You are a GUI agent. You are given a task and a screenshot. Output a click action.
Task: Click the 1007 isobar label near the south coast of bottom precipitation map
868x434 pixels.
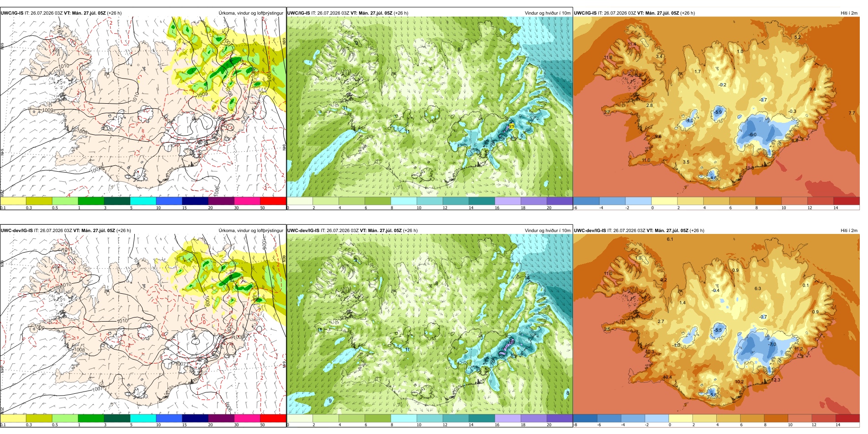[97, 389]
